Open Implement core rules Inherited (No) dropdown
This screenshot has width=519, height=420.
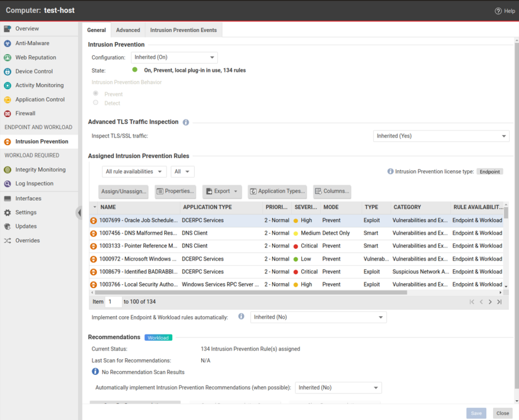point(318,317)
